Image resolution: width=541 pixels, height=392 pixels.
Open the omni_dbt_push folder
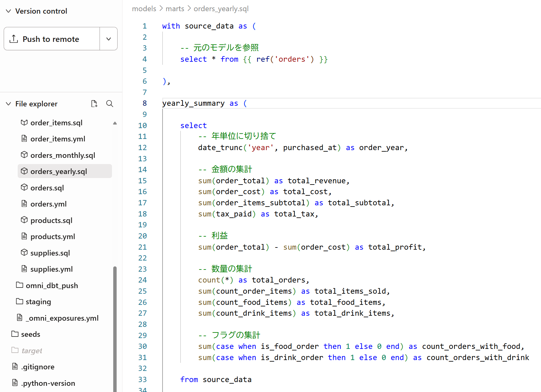click(x=52, y=286)
